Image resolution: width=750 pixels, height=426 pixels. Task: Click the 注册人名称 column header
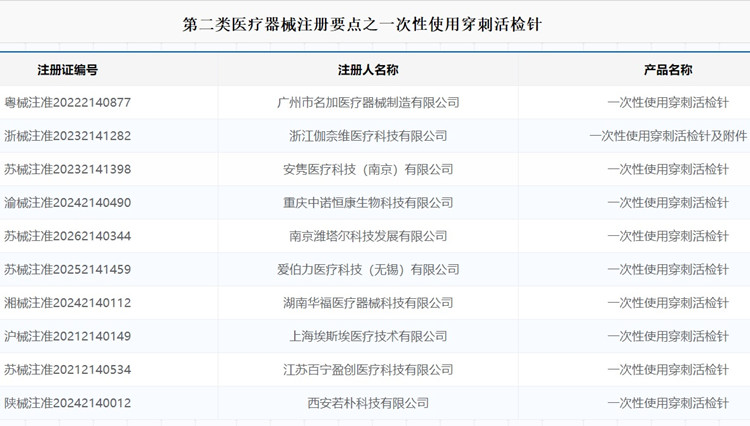[368, 70]
